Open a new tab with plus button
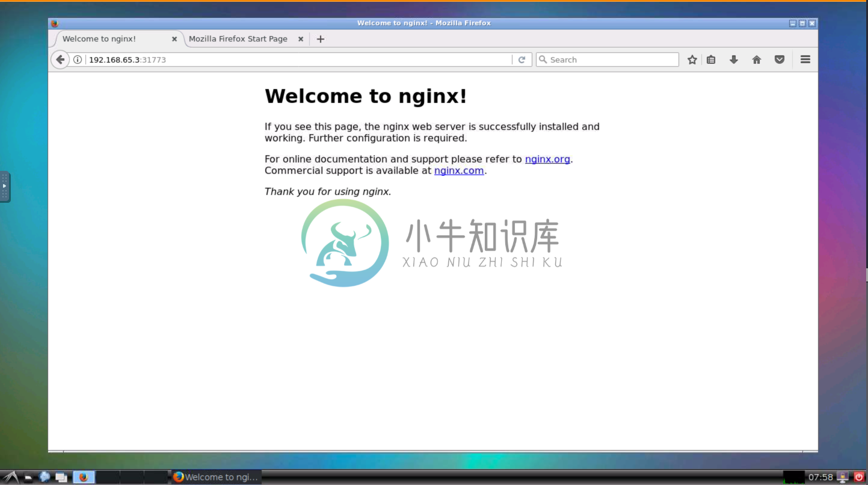Screen dimensions: 868x485 point(321,39)
